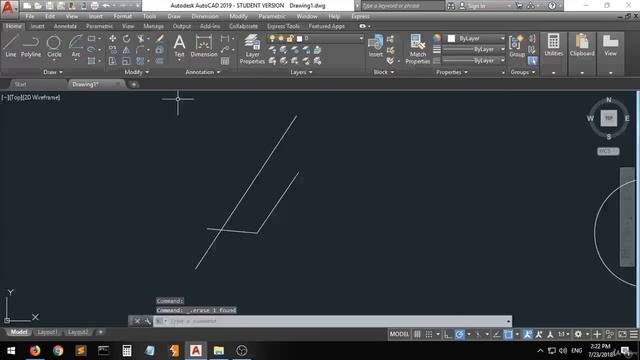640x360 pixels.
Task: Click the Group icon
Action: (x=517, y=45)
